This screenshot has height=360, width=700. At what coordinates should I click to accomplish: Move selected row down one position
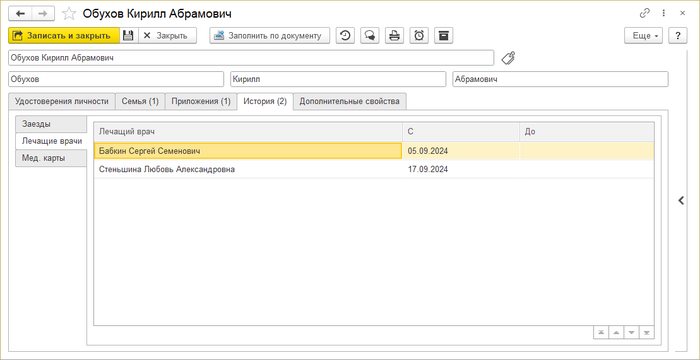(x=631, y=332)
